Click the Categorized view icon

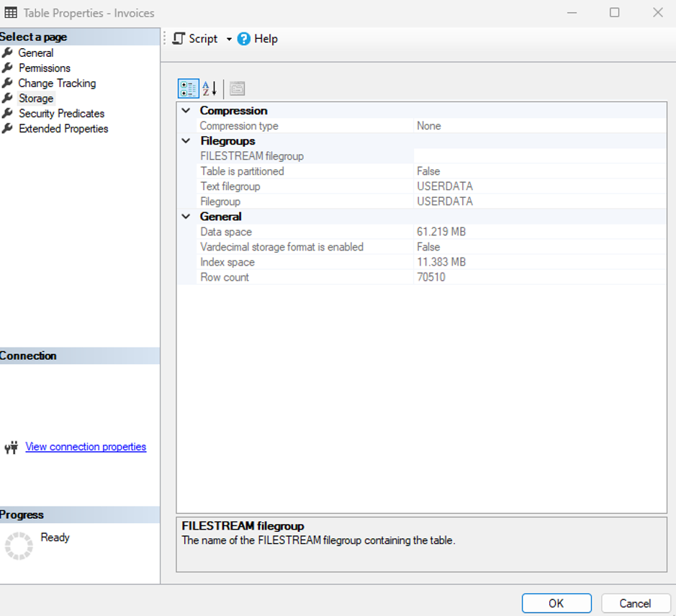189,89
